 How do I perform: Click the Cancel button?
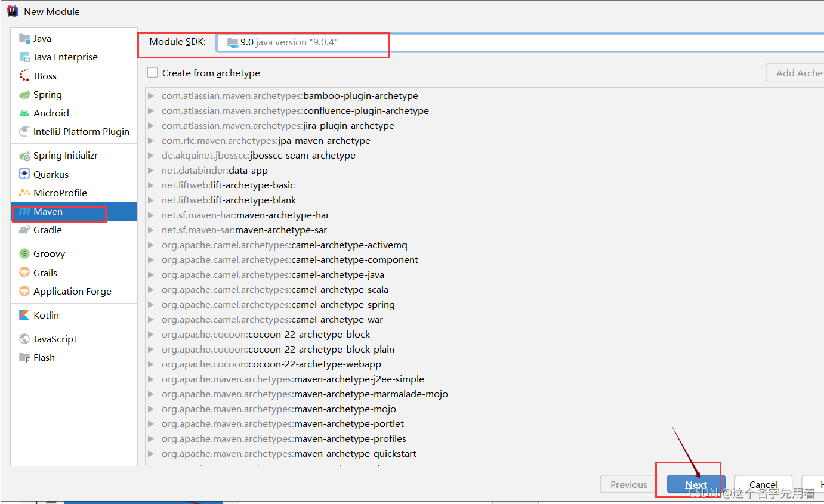[x=764, y=484]
